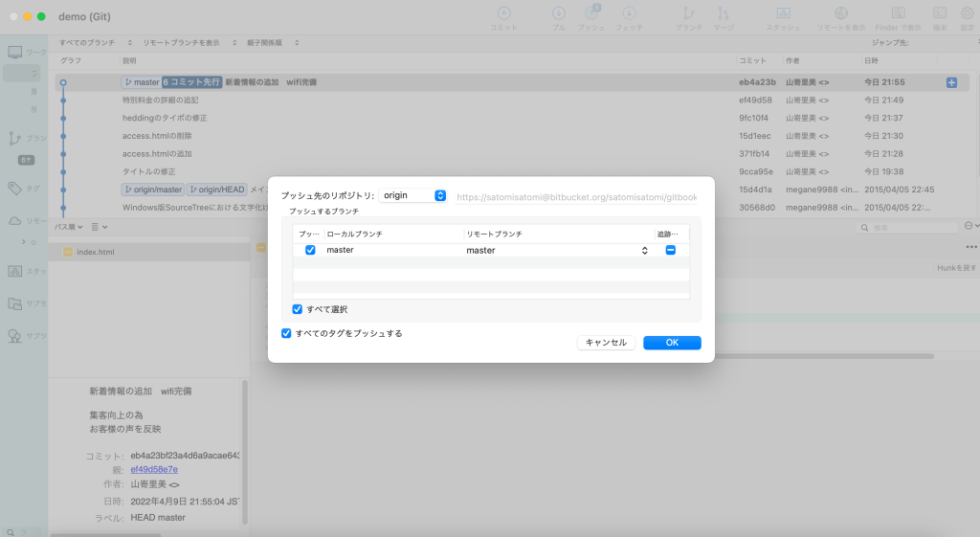Click the スタッシュ (Stash) toolbar icon
Screen dimensions: 980x537
[783, 13]
